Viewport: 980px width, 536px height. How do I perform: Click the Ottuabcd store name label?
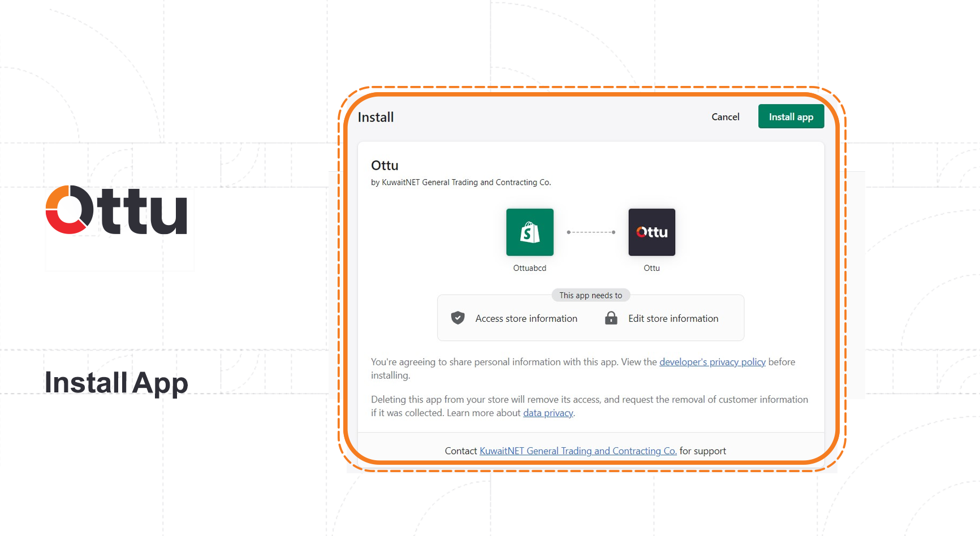(529, 268)
